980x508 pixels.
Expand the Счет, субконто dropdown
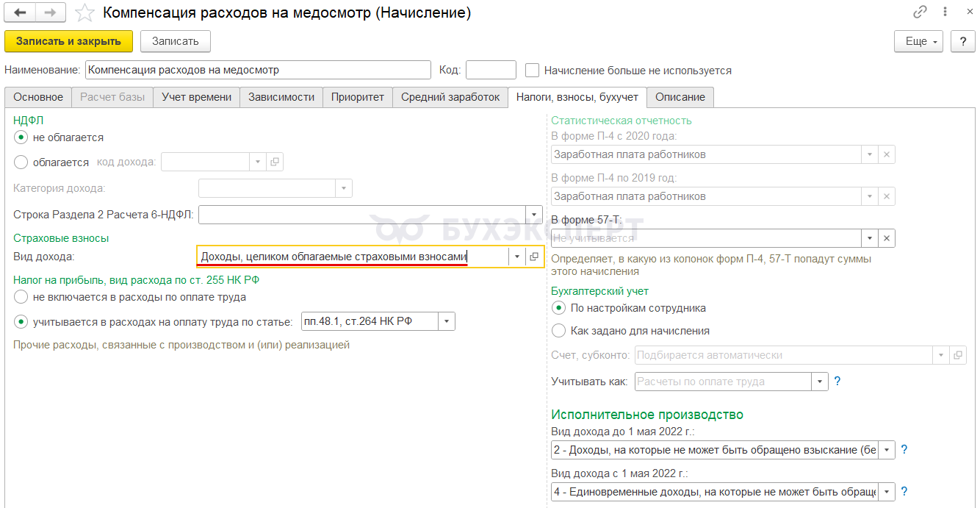click(940, 355)
